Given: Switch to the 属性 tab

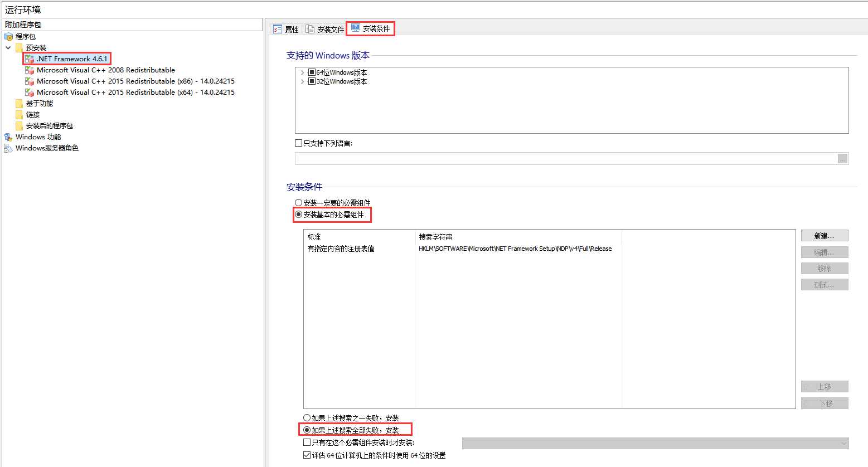Looking at the screenshot, I should click(x=286, y=30).
